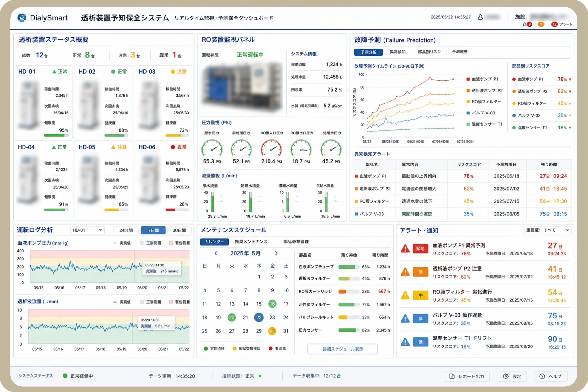This screenshot has height=392, width=588.
Task: Click the gear icon on 設定 button
Action: [x=506, y=376]
